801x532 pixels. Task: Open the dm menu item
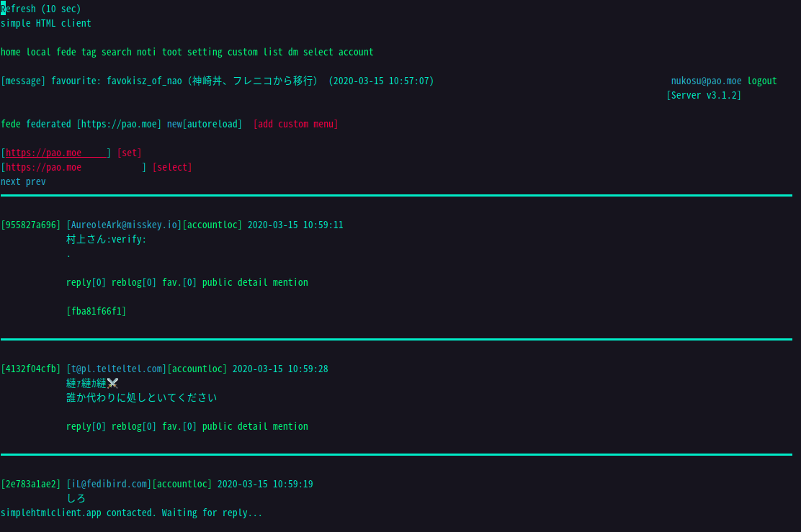[x=293, y=52]
